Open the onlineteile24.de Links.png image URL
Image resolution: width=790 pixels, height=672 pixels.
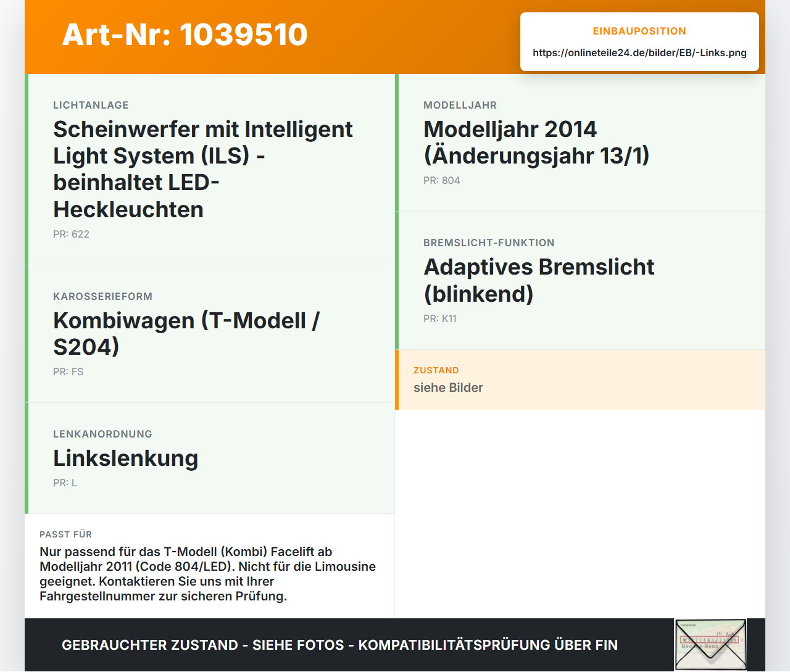click(639, 52)
